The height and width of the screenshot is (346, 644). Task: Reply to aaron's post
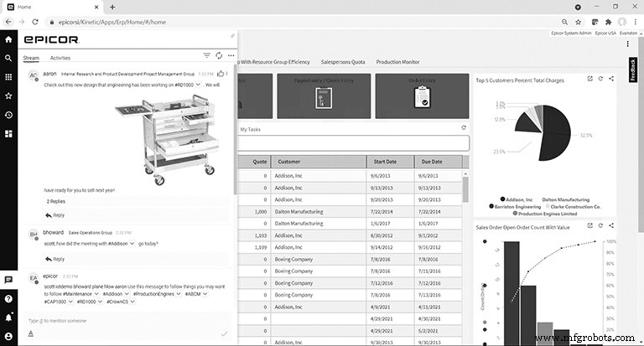[55, 215]
